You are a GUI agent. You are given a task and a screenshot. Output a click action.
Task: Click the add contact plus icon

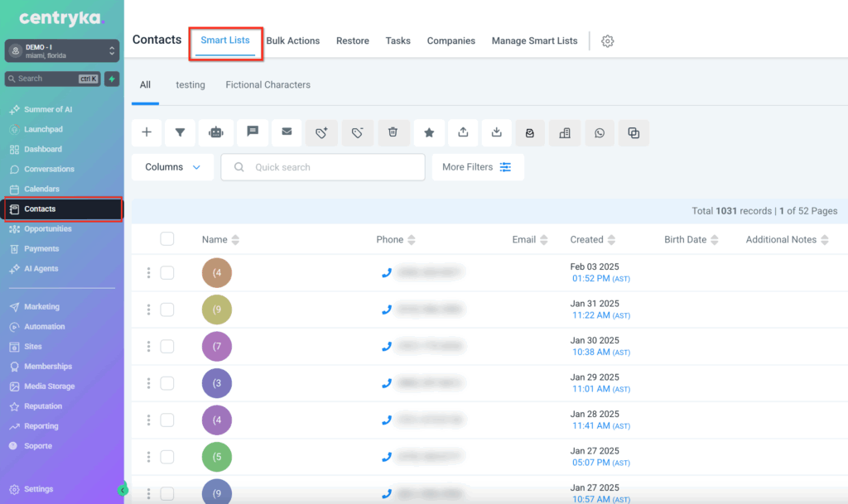coord(147,132)
